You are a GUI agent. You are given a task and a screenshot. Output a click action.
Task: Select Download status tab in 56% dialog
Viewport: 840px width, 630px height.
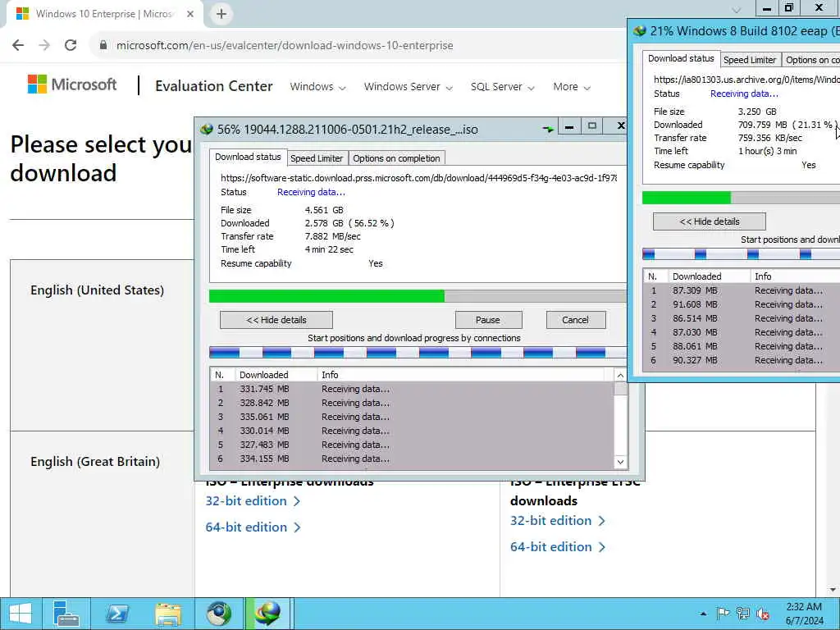tap(248, 157)
